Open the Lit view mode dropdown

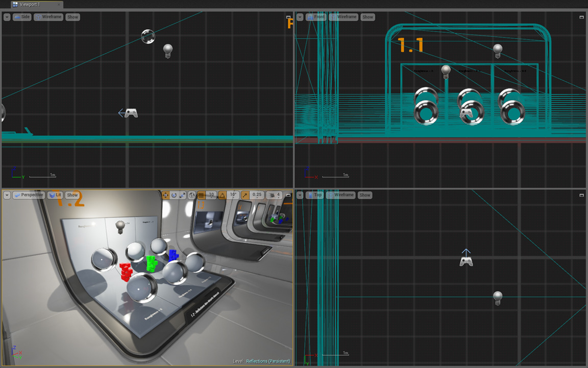[x=55, y=195]
